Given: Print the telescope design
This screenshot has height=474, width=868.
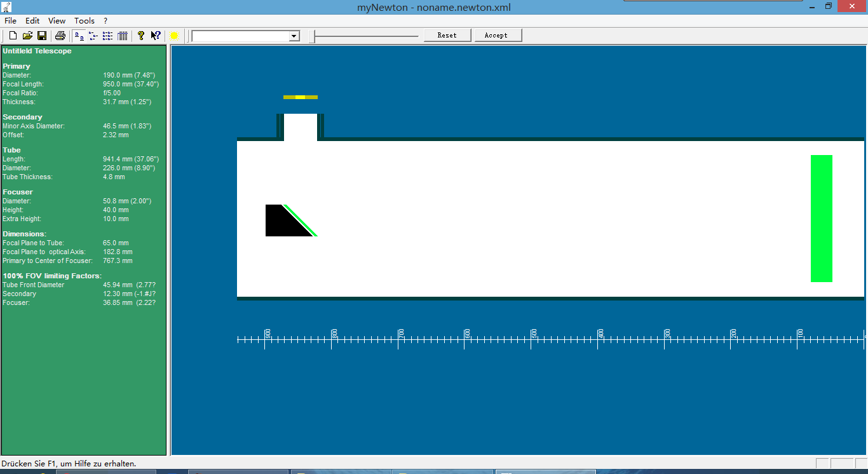Looking at the screenshot, I should (60, 36).
